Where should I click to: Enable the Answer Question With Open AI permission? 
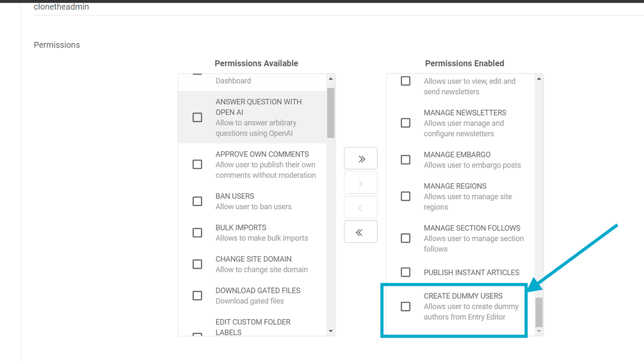point(197,117)
